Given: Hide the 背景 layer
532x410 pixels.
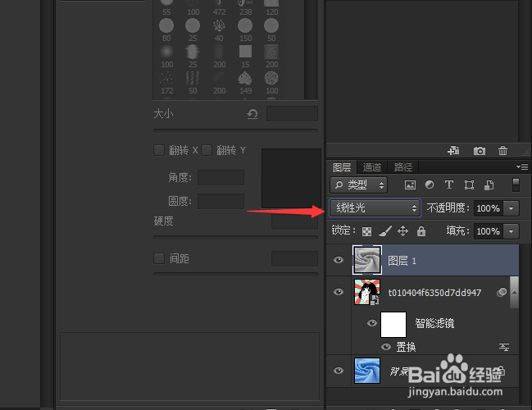Looking at the screenshot, I should click(x=339, y=371).
